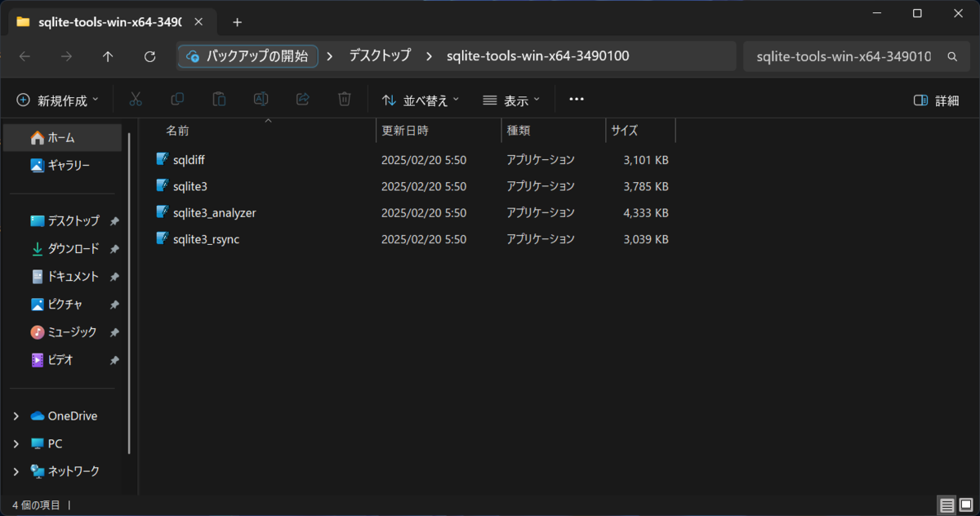The height and width of the screenshot is (516, 980).
Task: Open ホーム in the navigation pane
Action: (x=63, y=137)
